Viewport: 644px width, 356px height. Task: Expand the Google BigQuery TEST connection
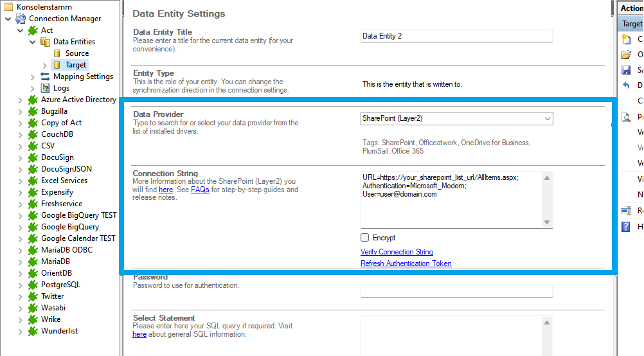(x=21, y=215)
